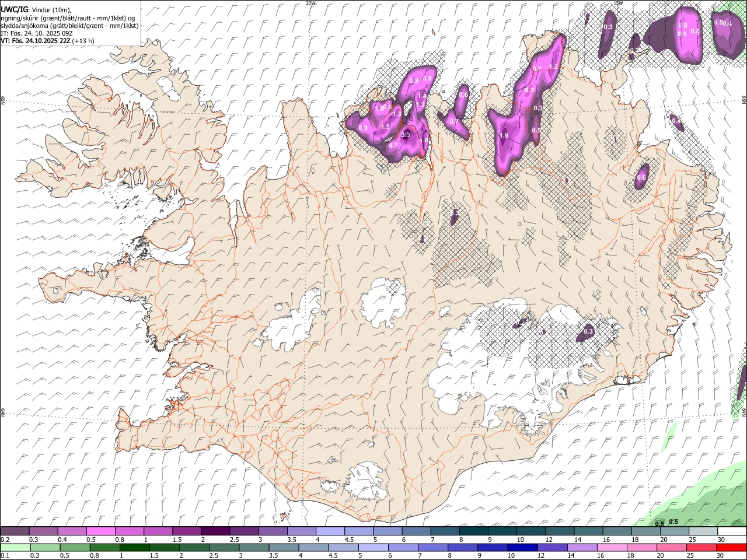
Task: Click the 1.9 value in the northeast snow band
Action: [504, 135]
